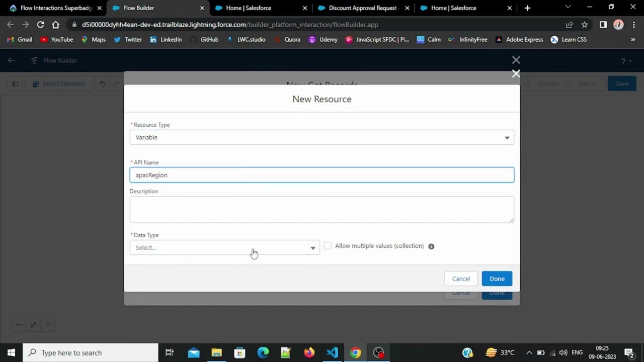Open File Explorer from taskbar

217,352
